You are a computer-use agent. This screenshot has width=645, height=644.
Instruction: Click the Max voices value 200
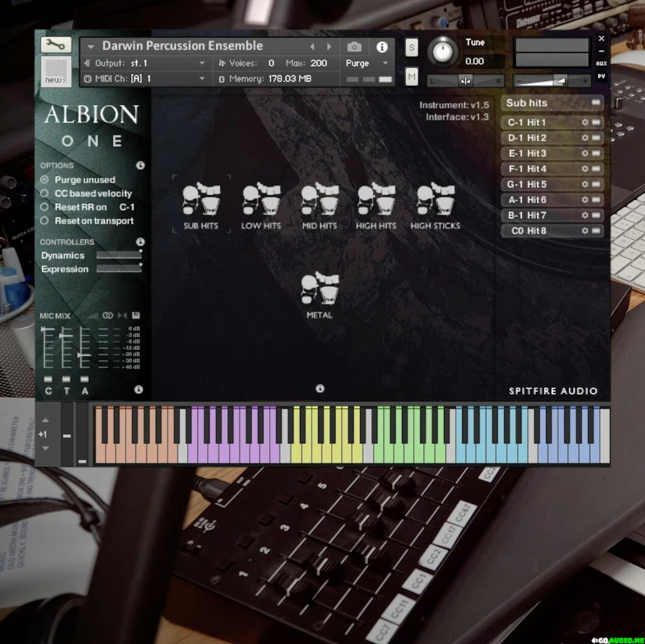[318, 63]
